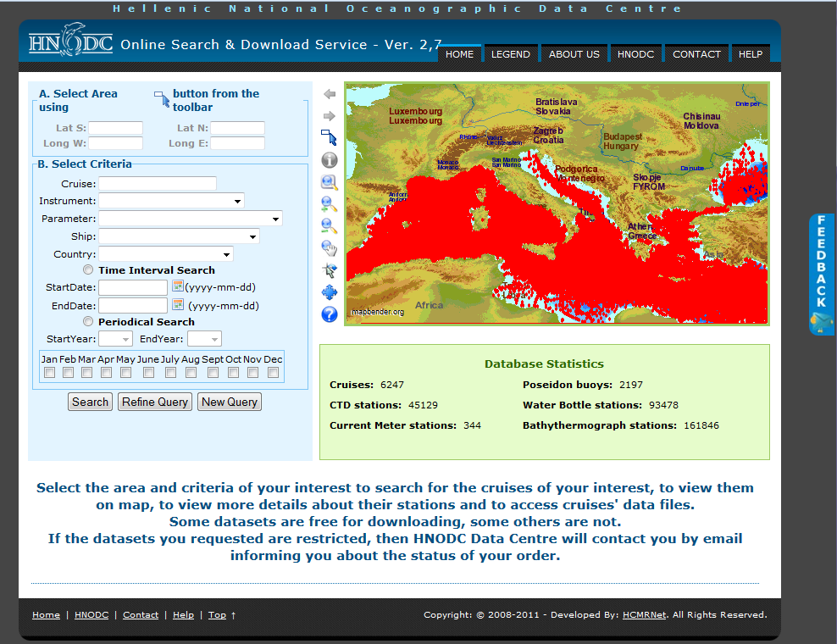837x644 pixels.
Task: Select the Periodical Search radio button
Action: click(x=88, y=321)
